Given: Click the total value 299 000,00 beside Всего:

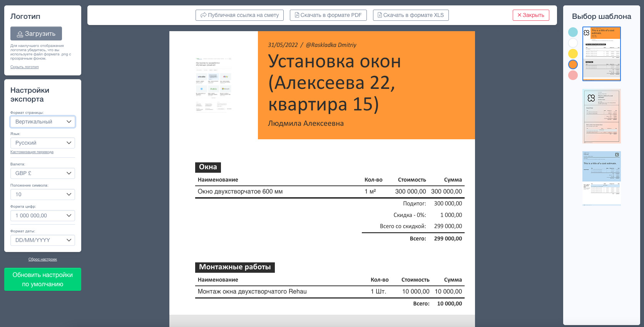Looking at the screenshot, I should point(448,239).
